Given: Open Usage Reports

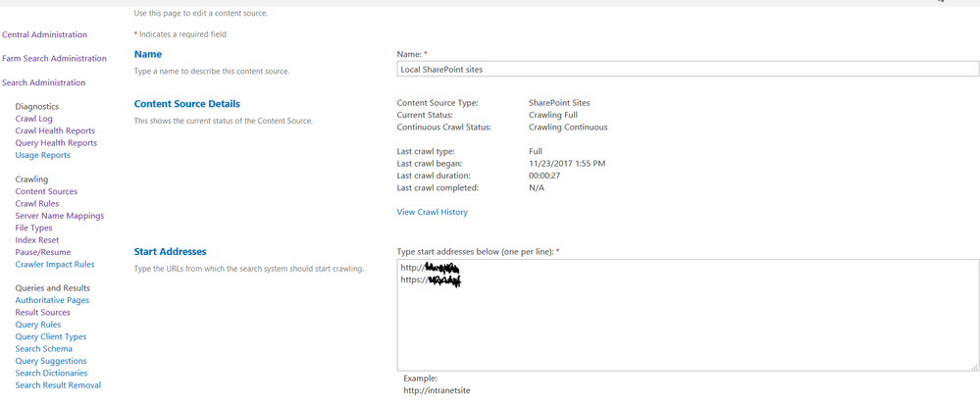Looking at the screenshot, I should [x=42, y=155].
